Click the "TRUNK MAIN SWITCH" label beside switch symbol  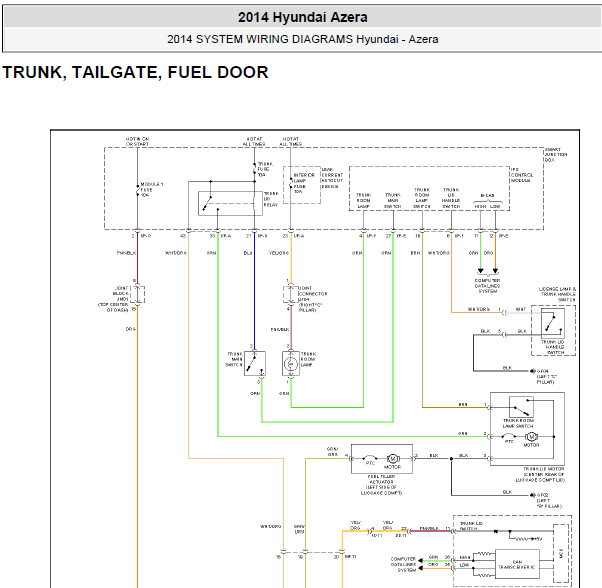tap(234, 359)
